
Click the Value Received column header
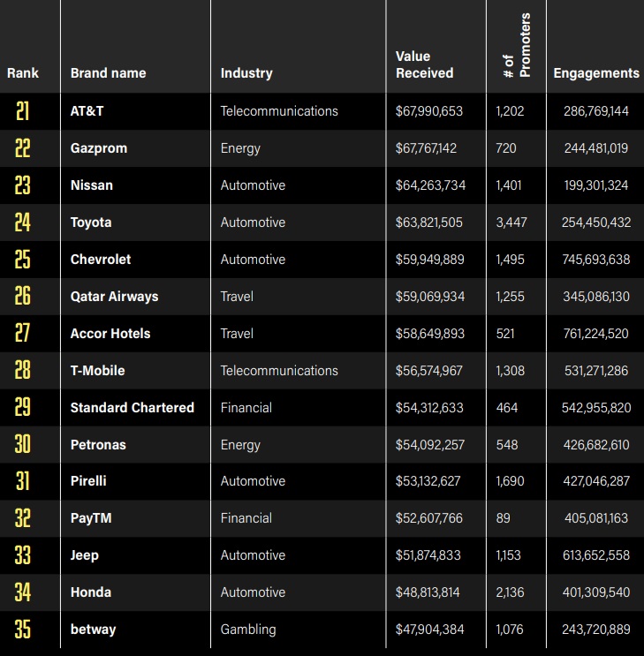pos(424,65)
